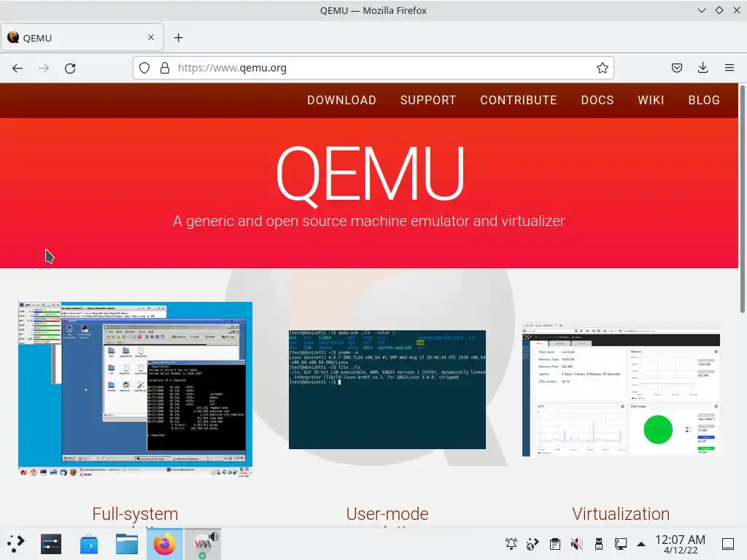This screenshot has height=560, width=747.
Task: Open the Dolphin file manager icon
Action: [127, 544]
